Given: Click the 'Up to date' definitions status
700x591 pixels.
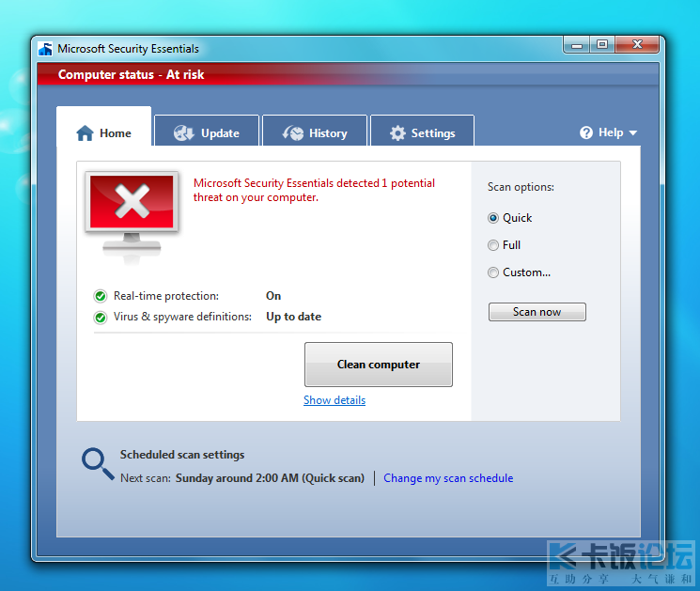Looking at the screenshot, I should pos(294,317).
